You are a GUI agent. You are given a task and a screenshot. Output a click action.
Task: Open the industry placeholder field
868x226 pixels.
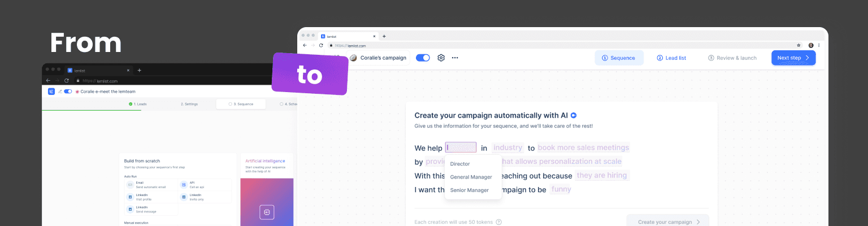pyautogui.click(x=507, y=148)
